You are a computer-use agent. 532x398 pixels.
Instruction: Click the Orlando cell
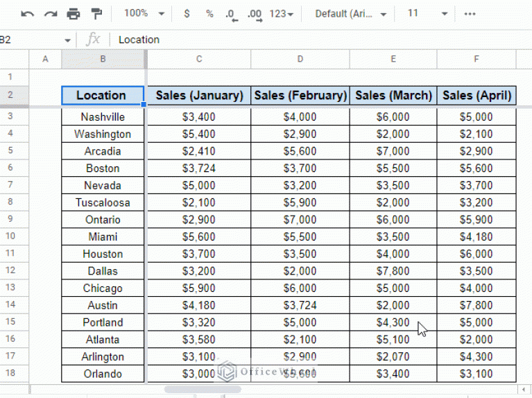coord(103,374)
